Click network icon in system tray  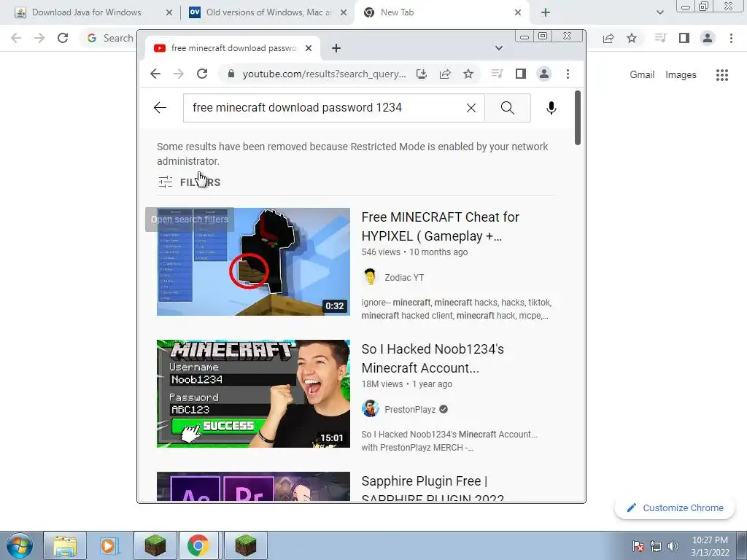(x=656, y=546)
